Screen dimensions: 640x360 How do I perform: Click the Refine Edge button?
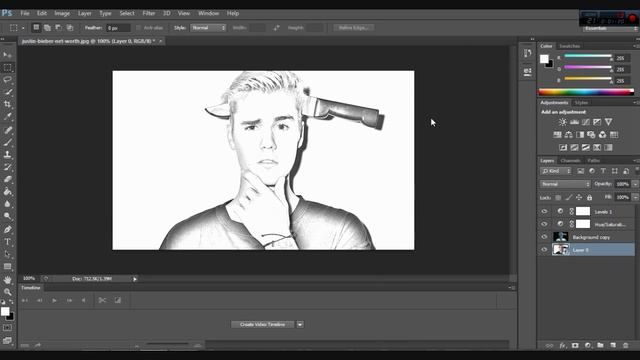[354, 28]
